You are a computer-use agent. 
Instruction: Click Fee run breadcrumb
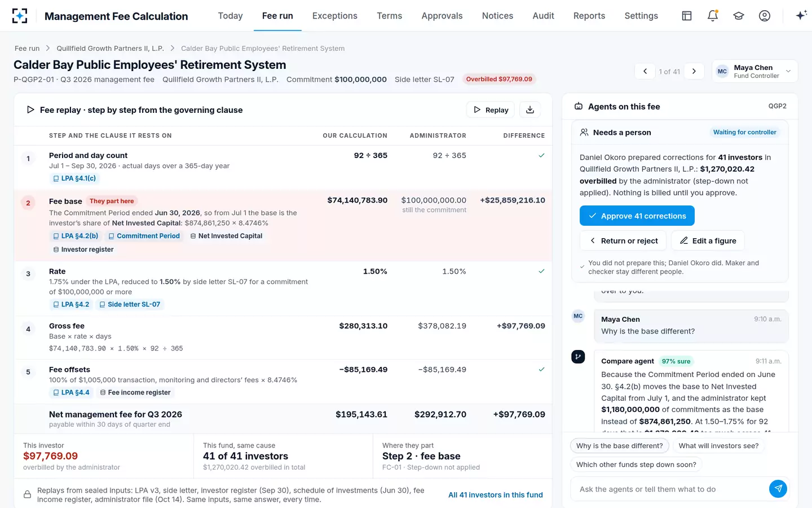27,49
